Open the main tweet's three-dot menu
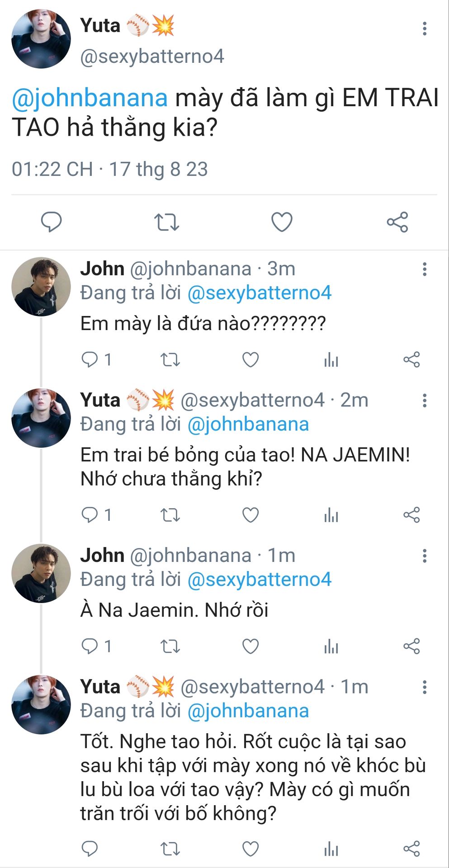The height and width of the screenshot is (868, 449). tap(425, 28)
